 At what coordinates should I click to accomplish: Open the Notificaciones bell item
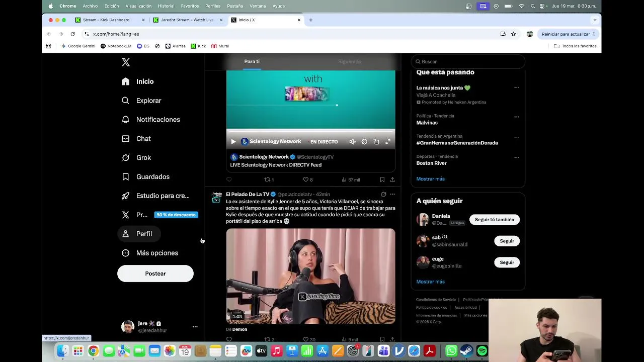pos(151,120)
